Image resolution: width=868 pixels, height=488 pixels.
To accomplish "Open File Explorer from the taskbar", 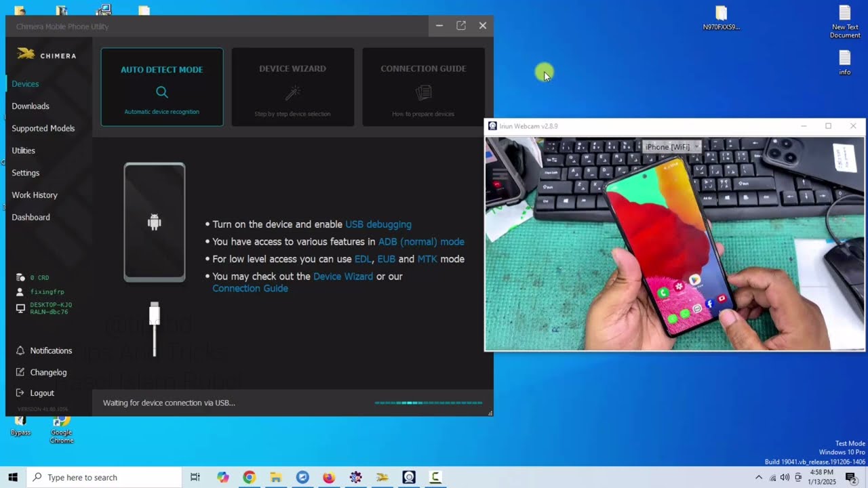I will 275,477.
